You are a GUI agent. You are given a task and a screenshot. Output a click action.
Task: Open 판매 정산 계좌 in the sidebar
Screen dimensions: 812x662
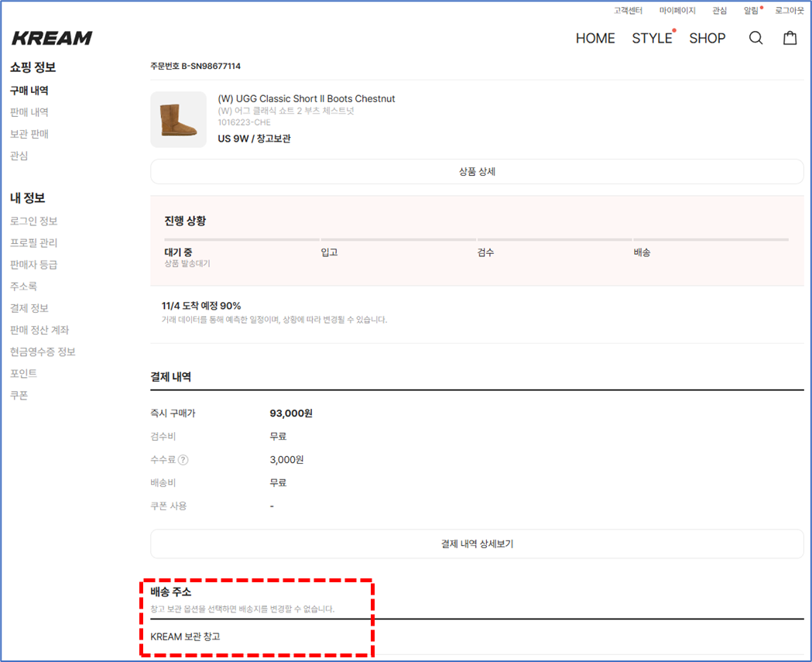coord(39,330)
